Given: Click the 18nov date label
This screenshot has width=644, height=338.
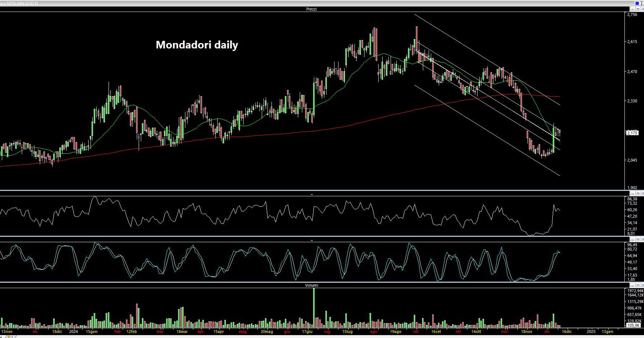Looking at the screenshot, I should click(x=527, y=331).
